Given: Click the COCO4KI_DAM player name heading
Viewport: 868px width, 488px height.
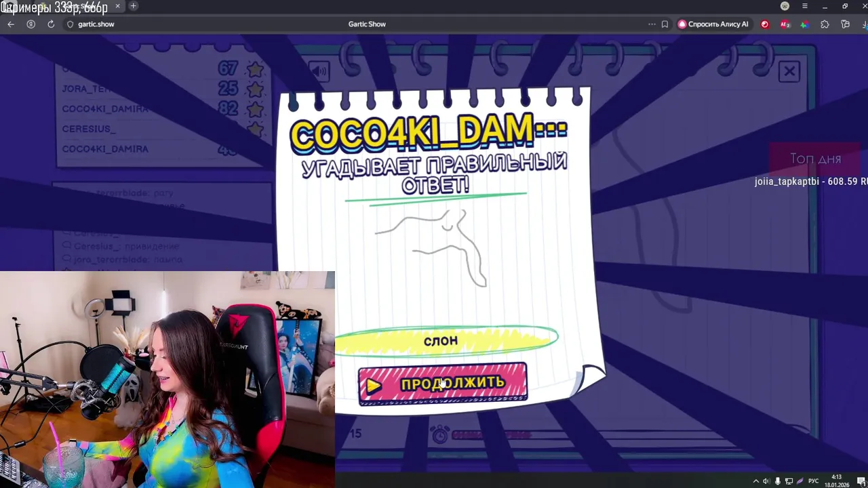Looking at the screenshot, I should pos(429,133).
